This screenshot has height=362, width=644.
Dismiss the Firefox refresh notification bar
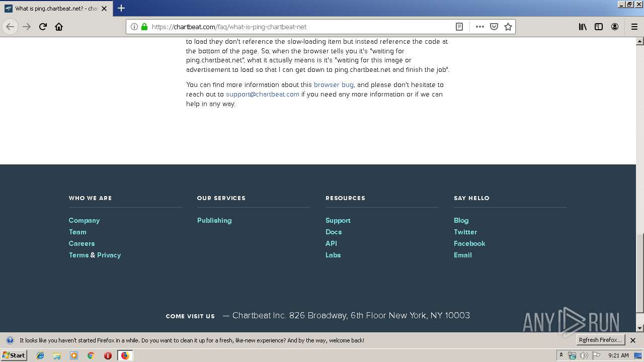tap(633, 340)
